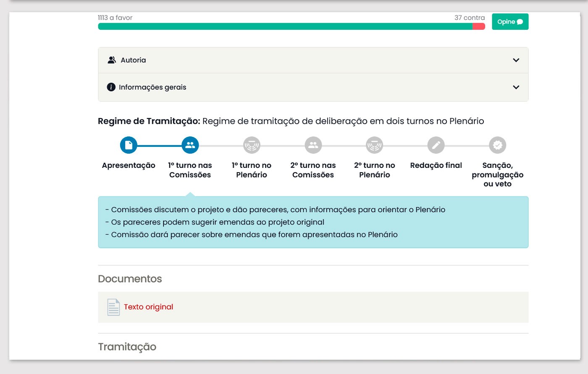Click the red 'contra' portion of vote bar

(x=479, y=26)
